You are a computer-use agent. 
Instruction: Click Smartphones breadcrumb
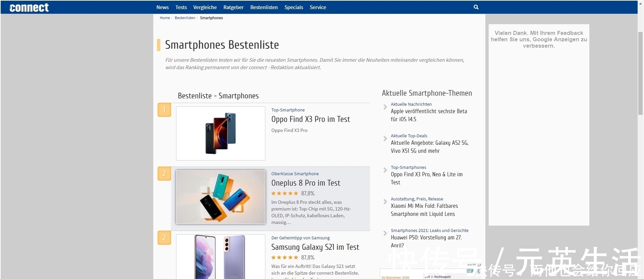[211, 18]
